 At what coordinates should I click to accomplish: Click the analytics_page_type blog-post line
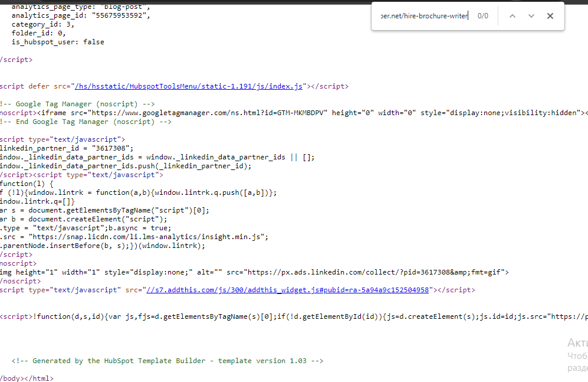coord(81,6)
